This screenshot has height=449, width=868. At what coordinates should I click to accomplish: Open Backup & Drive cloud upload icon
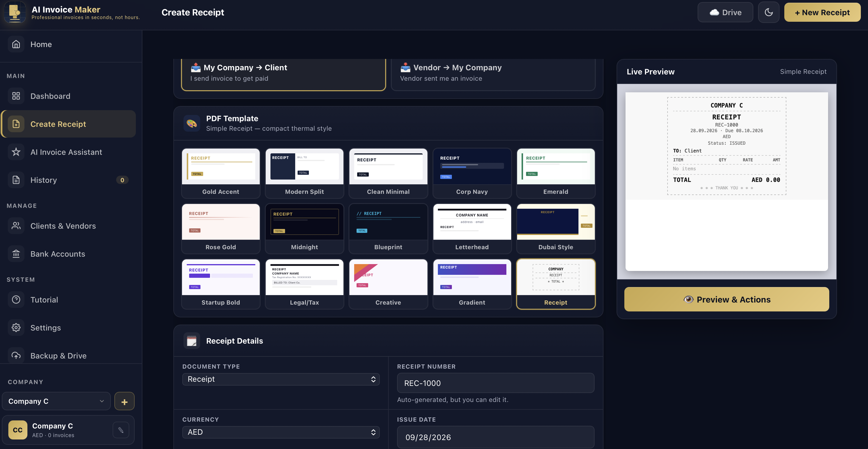(x=16, y=356)
